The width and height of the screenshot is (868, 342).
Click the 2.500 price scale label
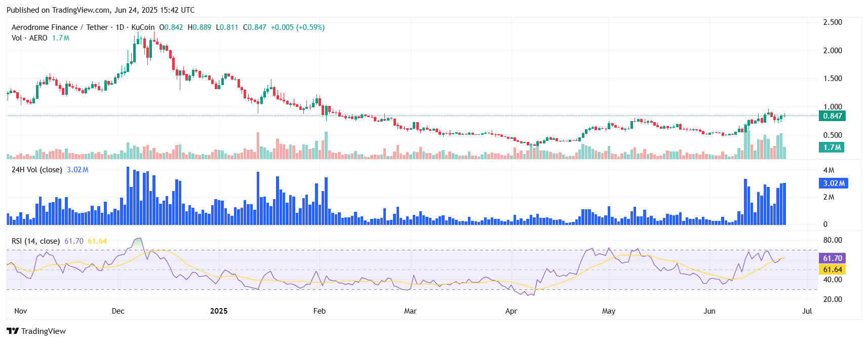click(x=833, y=22)
